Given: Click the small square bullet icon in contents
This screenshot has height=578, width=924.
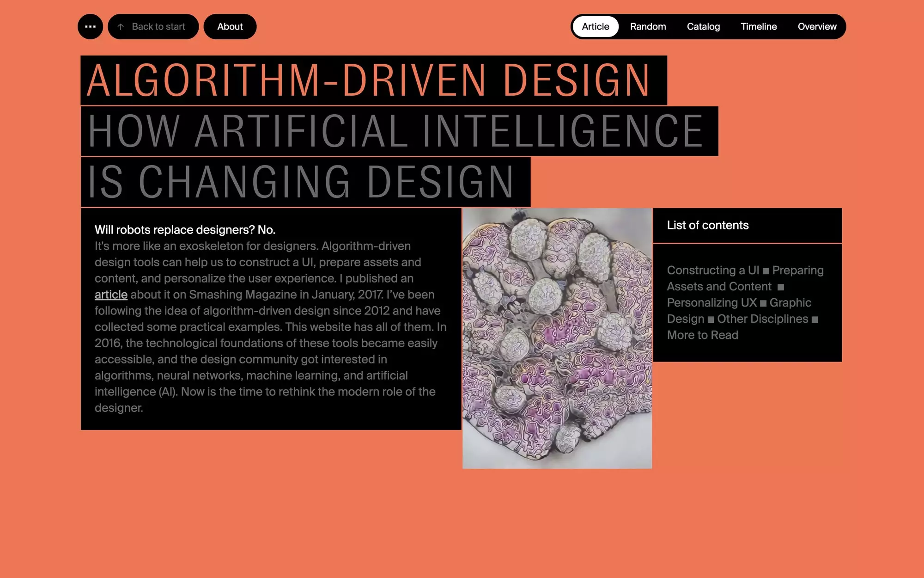Looking at the screenshot, I should point(764,271).
